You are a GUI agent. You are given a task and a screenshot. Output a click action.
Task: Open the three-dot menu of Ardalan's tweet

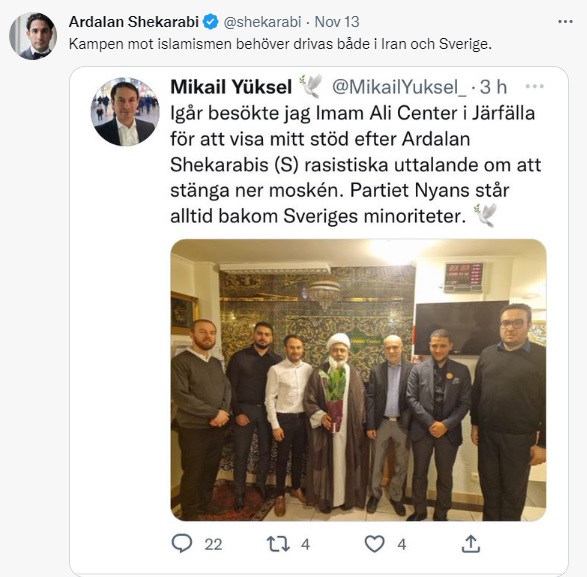[x=565, y=22]
